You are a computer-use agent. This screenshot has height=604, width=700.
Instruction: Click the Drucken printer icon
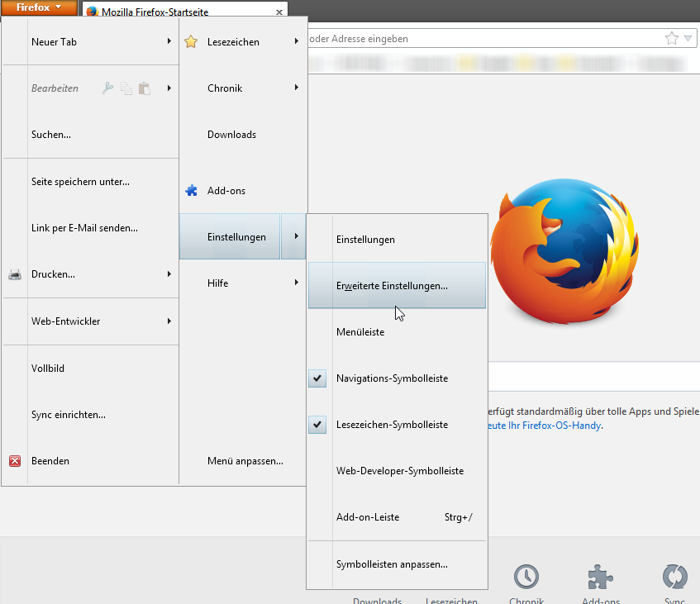point(15,274)
